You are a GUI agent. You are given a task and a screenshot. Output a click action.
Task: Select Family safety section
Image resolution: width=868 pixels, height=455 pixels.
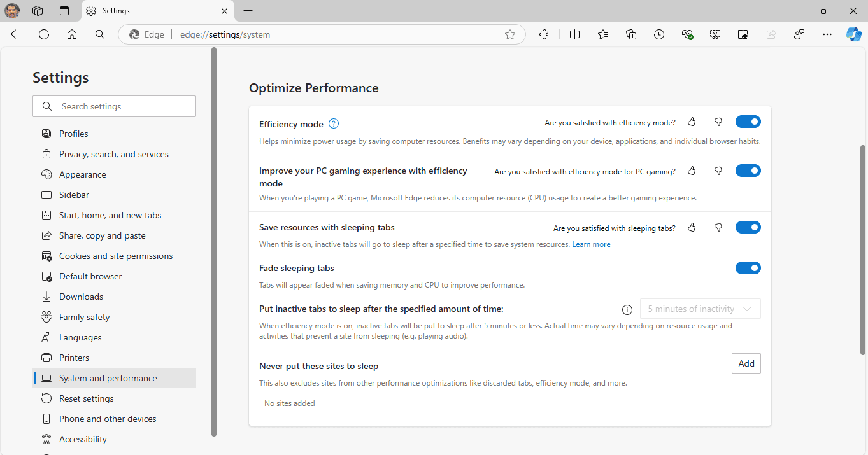click(114, 317)
